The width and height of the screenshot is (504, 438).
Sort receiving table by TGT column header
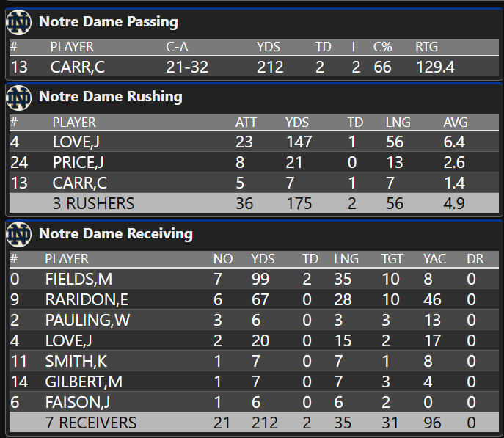click(392, 259)
